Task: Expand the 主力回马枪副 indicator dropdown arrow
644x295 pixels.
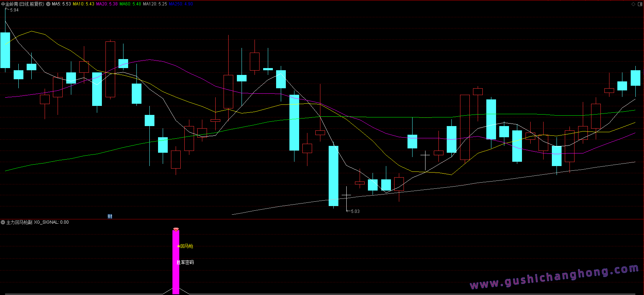Action: 3,222
